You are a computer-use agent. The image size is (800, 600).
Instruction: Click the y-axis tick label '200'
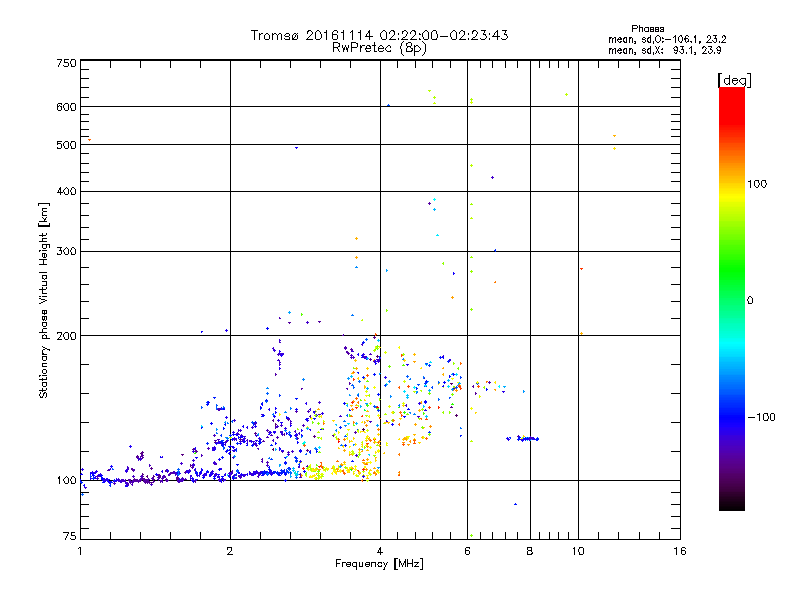(x=66, y=336)
